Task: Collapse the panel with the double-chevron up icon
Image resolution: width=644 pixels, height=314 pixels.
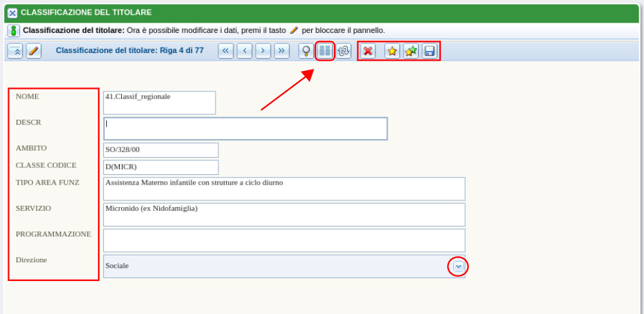Action: pos(15,51)
